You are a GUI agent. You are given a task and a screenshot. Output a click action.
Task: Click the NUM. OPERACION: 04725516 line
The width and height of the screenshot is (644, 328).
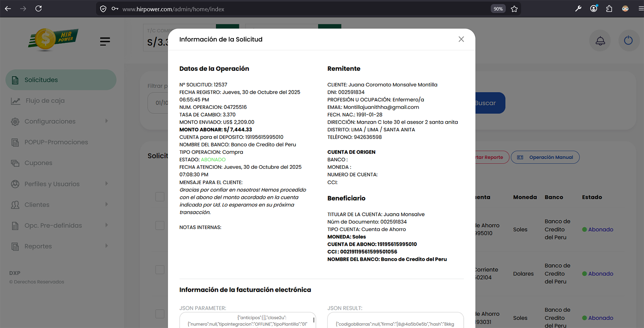click(x=213, y=107)
